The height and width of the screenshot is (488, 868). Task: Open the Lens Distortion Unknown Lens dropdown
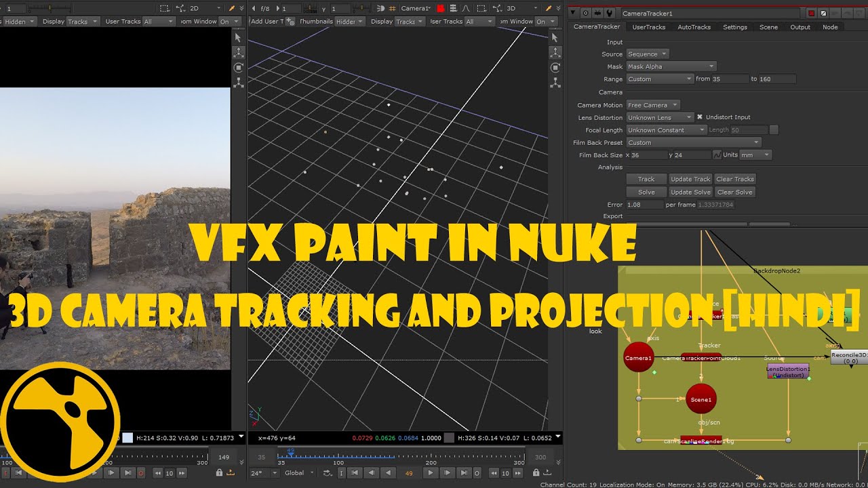[659, 117]
